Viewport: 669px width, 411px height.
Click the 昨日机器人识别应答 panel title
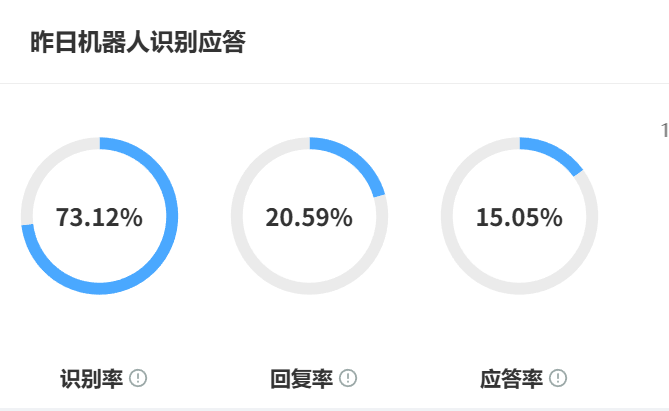coord(137,43)
